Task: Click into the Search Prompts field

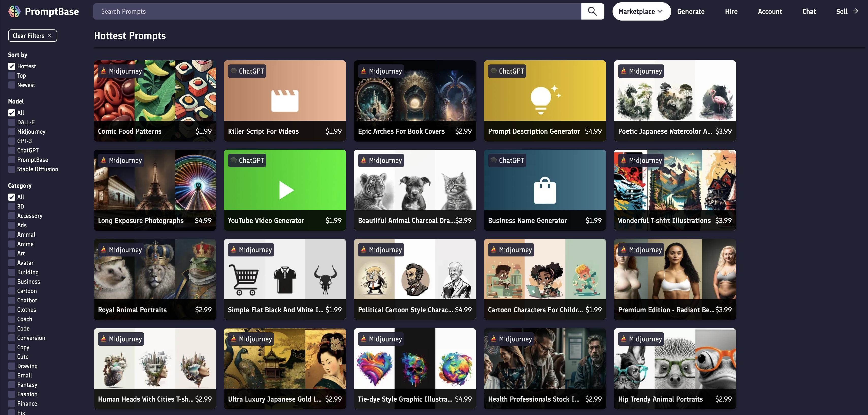Action: coord(337,11)
